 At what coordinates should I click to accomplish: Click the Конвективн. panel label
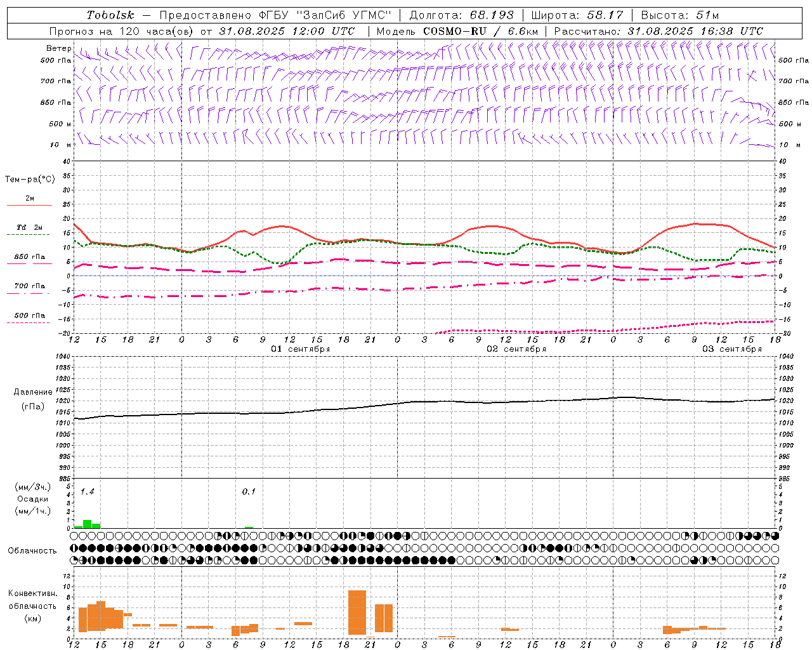[x=33, y=594]
